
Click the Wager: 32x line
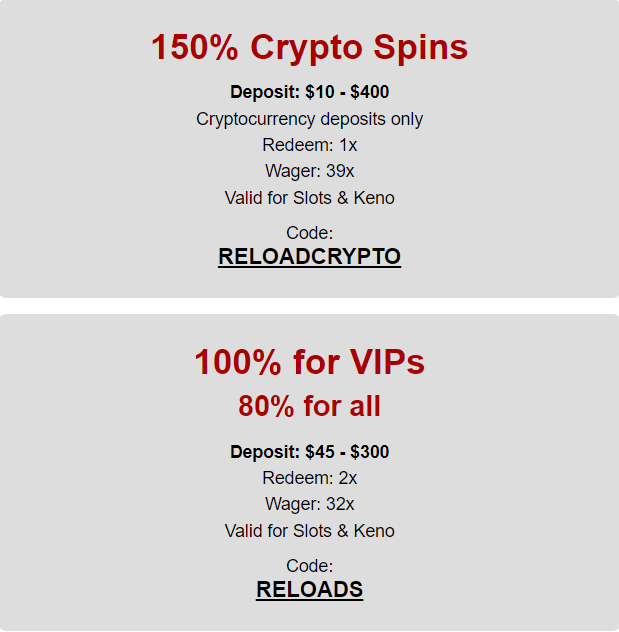coord(310,504)
